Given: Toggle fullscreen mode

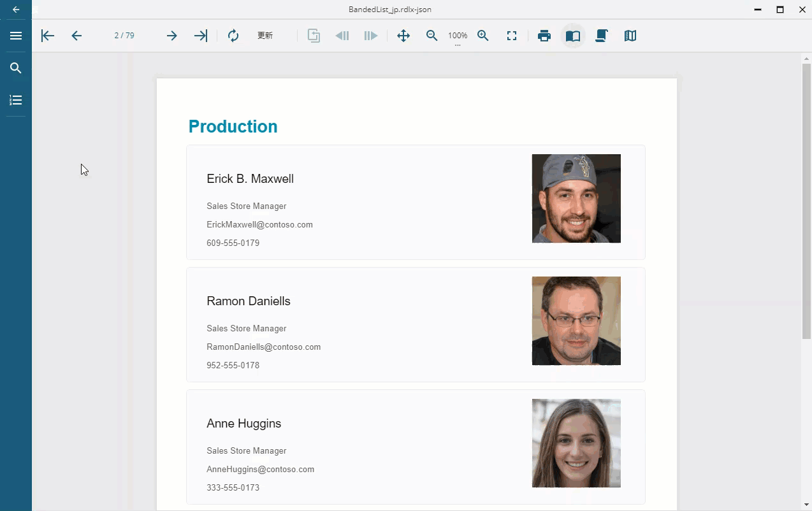Looking at the screenshot, I should [x=512, y=36].
